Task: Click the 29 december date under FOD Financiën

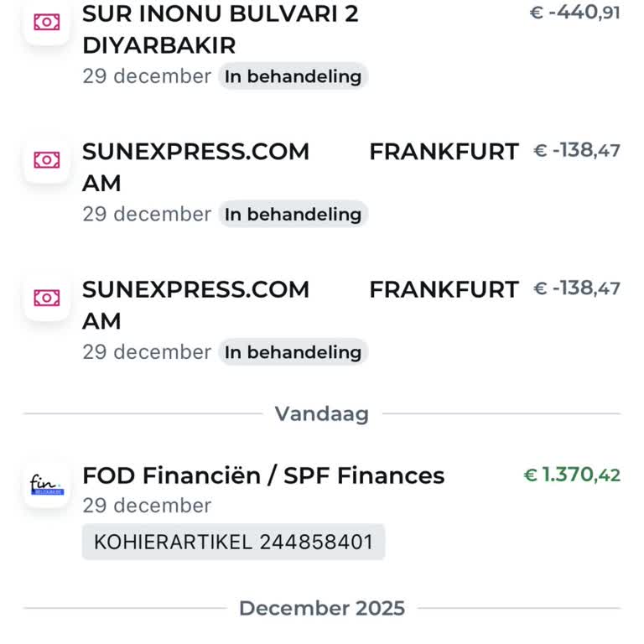Action: (147, 506)
